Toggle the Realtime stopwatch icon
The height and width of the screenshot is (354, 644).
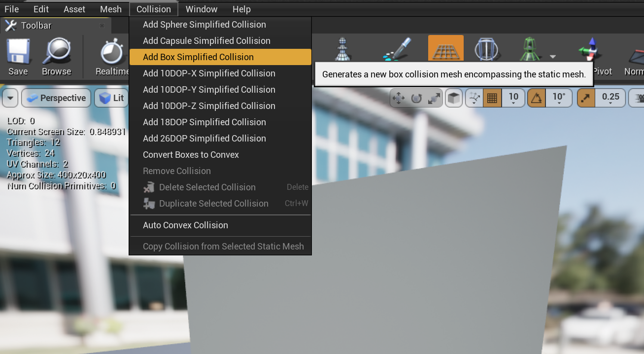coord(111,52)
